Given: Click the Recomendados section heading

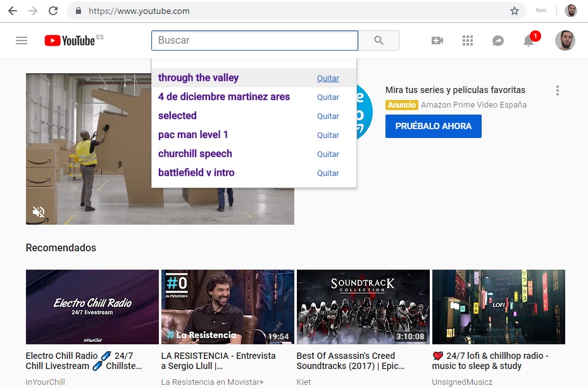Looking at the screenshot, I should pyautogui.click(x=61, y=247).
